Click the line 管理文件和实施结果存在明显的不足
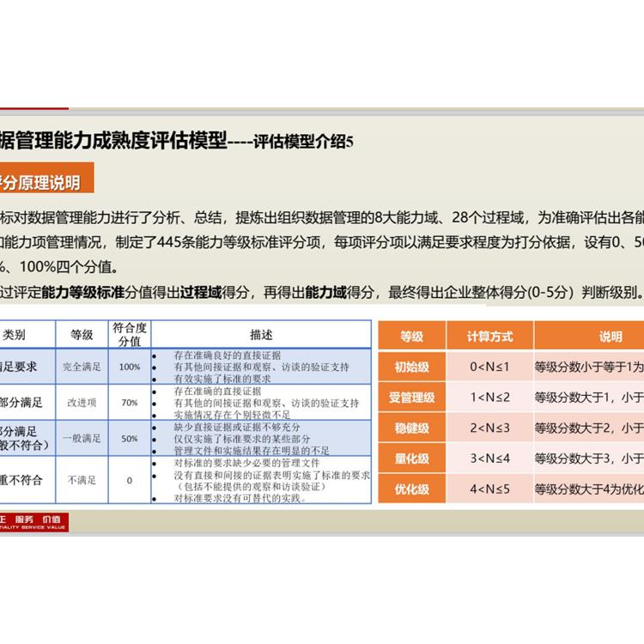This screenshot has width=644, height=644. pos(252,451)
